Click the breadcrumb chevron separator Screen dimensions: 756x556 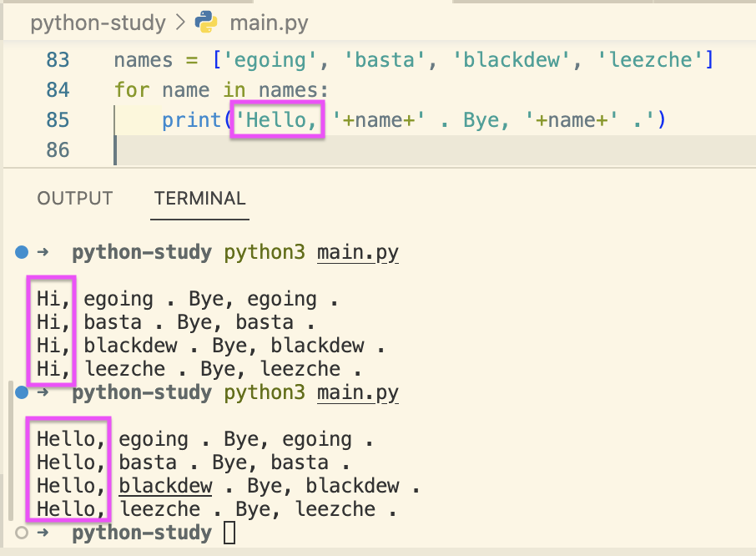(180, 23)
